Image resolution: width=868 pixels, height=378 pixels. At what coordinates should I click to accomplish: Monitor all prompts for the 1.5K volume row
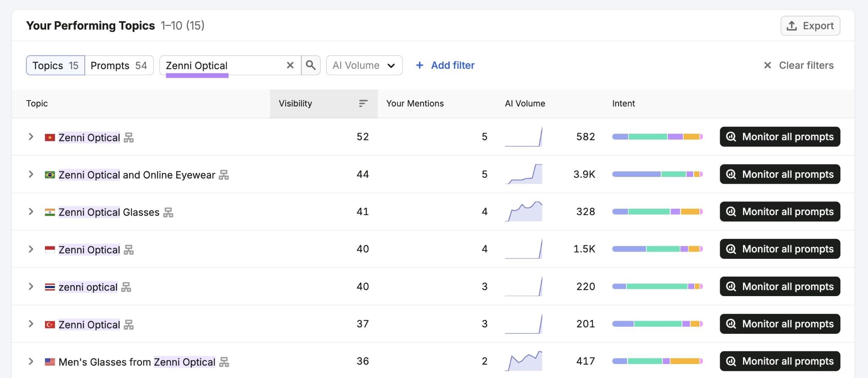[x=780, y=249]
